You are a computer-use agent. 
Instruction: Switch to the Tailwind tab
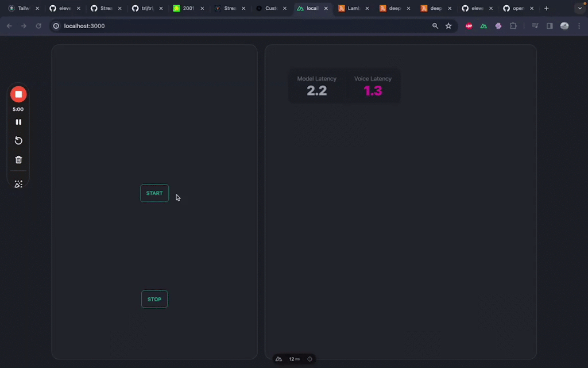pos(23,9)
